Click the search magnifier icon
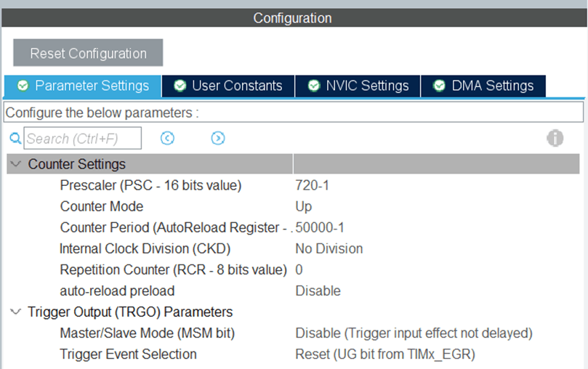 click(15, 138)
